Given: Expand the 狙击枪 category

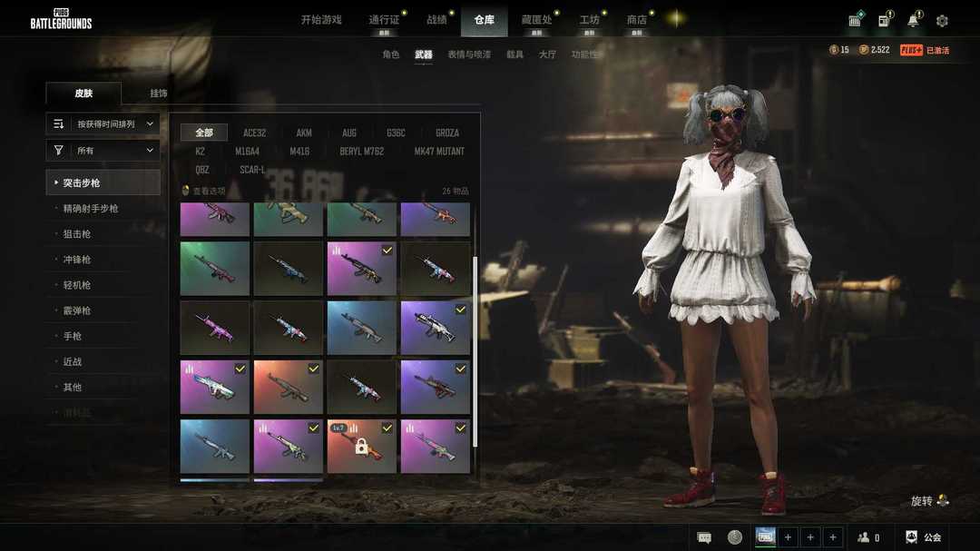Looking at the screenshot, I should [x=77, y=234].
